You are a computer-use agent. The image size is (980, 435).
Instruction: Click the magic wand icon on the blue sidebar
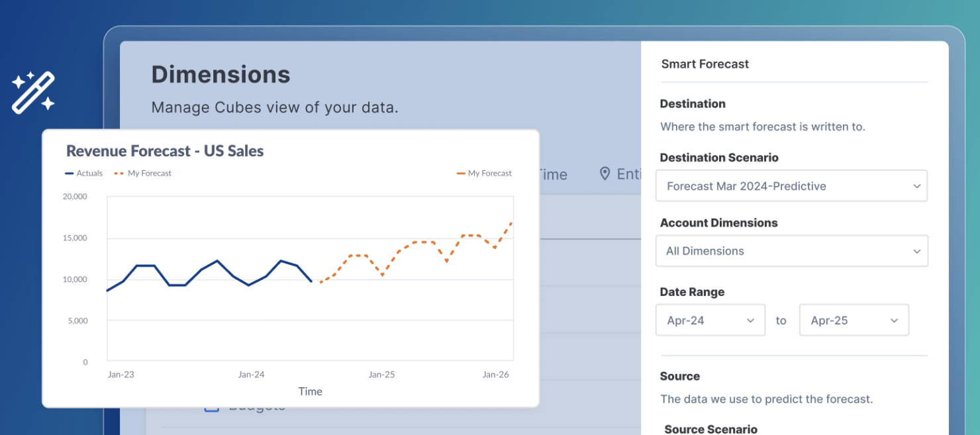pyautogui.click(x=32, y=91)
